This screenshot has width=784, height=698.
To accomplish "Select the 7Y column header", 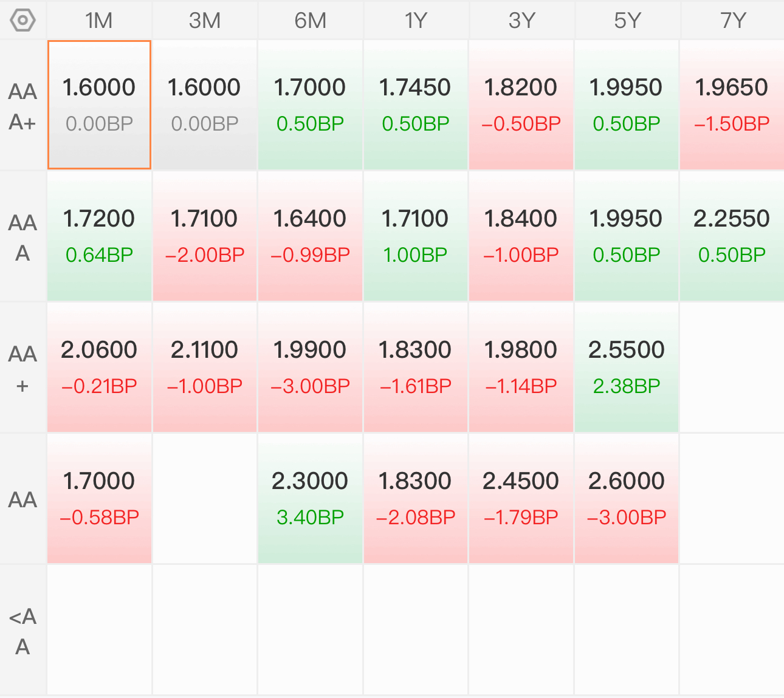I will pyautogui.click(x=732, y=20).
